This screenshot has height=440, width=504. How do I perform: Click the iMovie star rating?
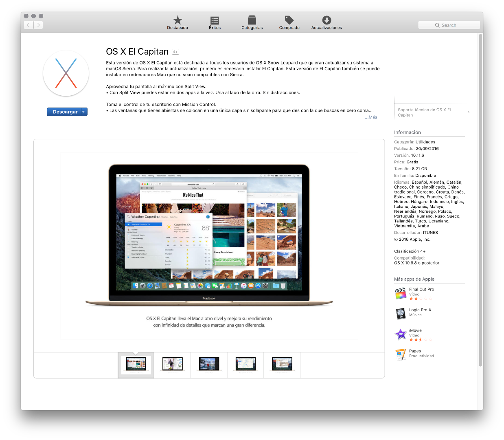[421, 340]
